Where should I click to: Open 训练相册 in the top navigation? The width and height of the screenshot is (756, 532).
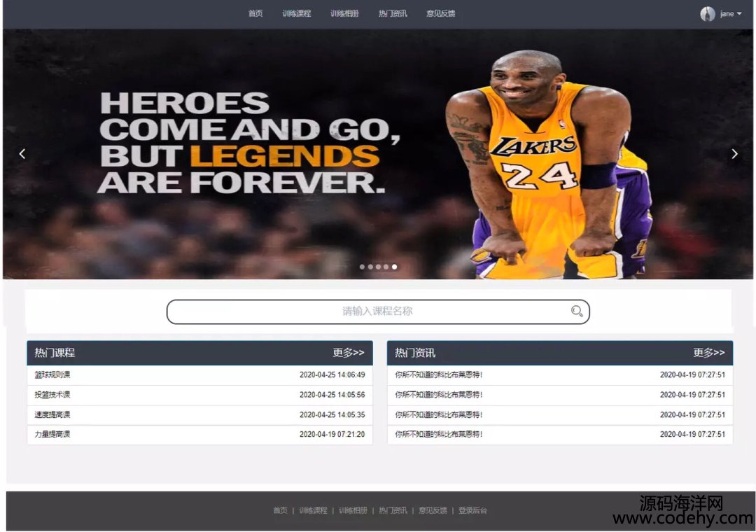pyautogui.click(x=344, y=13)
